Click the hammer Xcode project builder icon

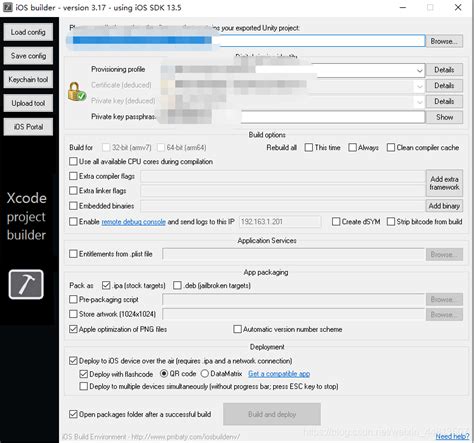pos(26,284)
